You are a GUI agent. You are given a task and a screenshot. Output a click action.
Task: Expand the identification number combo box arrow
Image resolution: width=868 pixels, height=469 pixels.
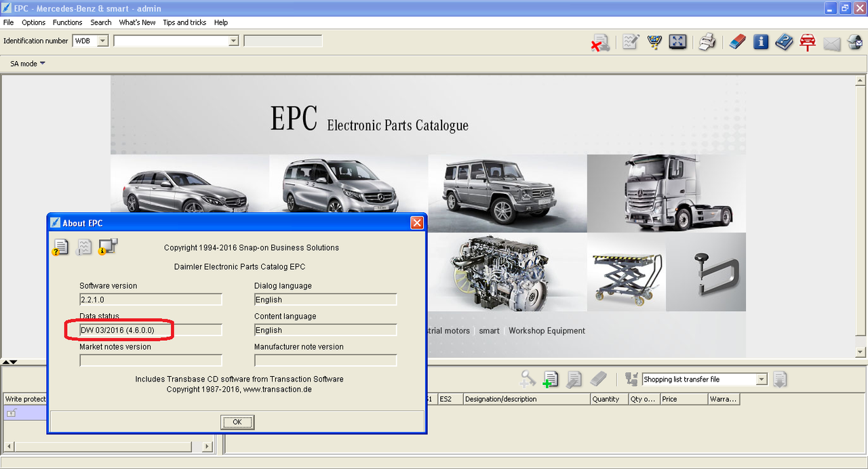pyautogui.click(x=233, y=41)
